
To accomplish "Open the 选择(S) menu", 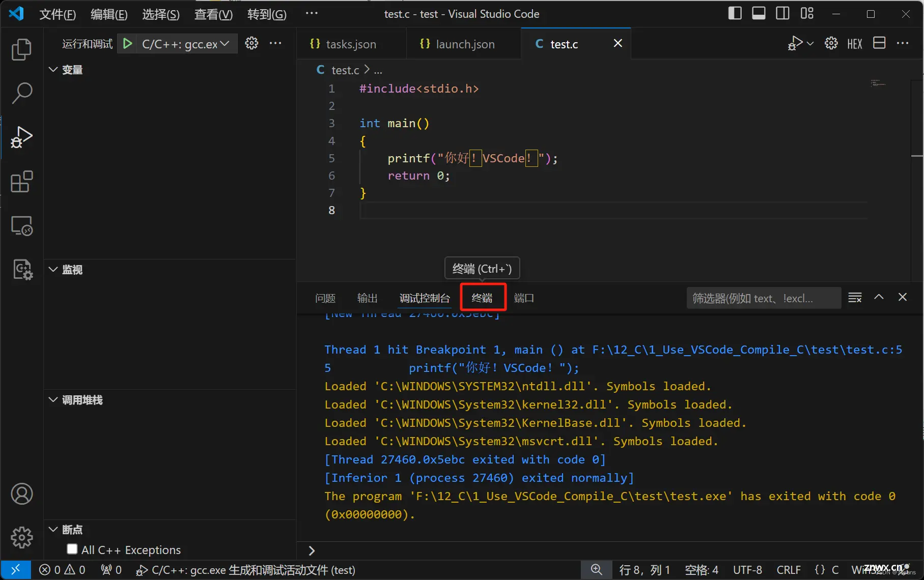I will click(161, 14).
